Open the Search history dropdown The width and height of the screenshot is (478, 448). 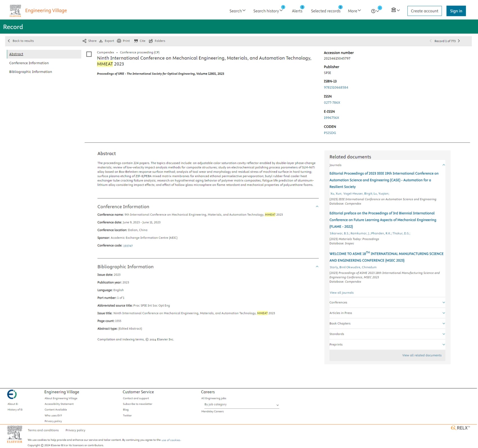click(268, 11)
